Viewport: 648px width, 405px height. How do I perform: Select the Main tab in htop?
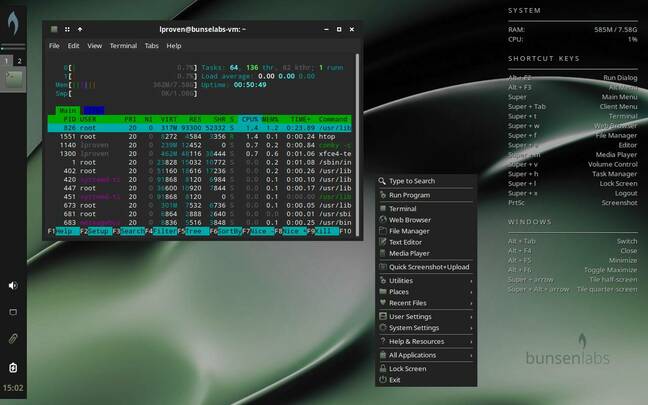68,110
